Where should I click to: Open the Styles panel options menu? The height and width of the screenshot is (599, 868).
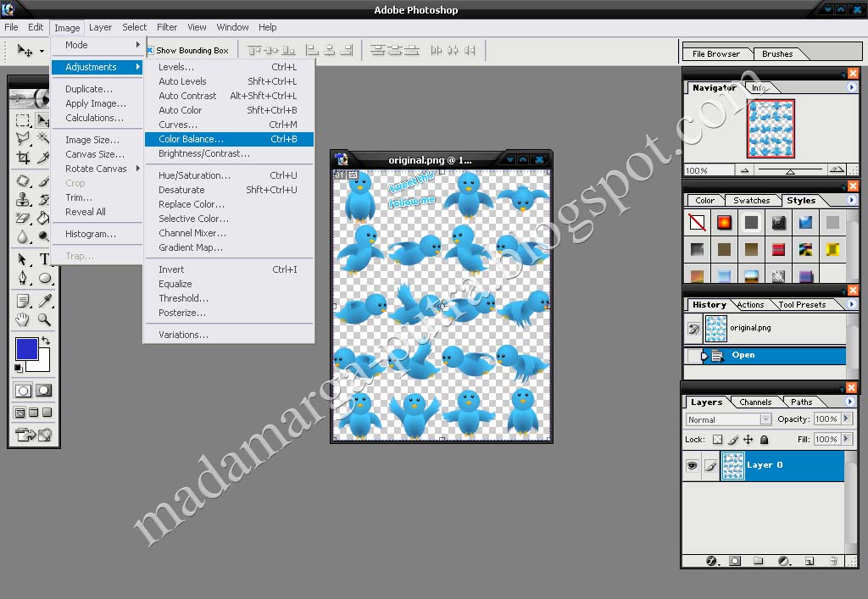[x=852, y=200]
